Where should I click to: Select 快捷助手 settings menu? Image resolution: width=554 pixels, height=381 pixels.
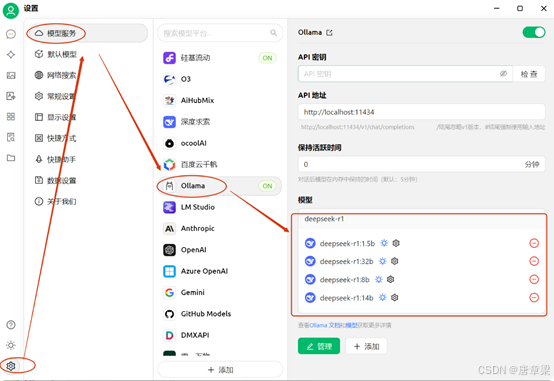tap(87, 159)
